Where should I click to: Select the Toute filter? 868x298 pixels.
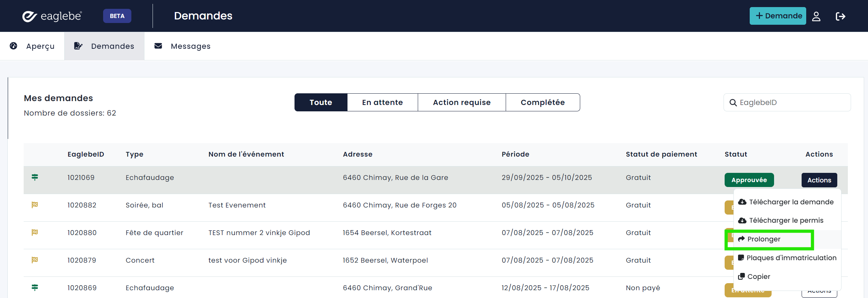pyautogui.click(x=321, y=103)
